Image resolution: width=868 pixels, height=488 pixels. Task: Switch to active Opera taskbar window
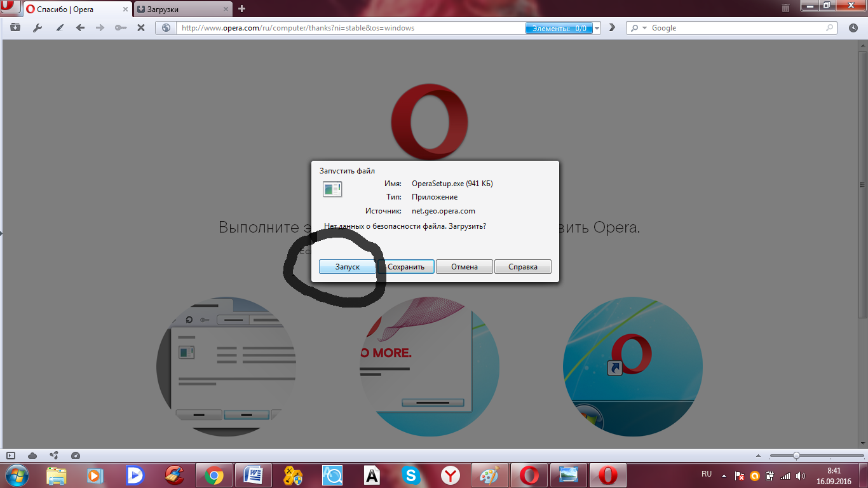(608, 475)
